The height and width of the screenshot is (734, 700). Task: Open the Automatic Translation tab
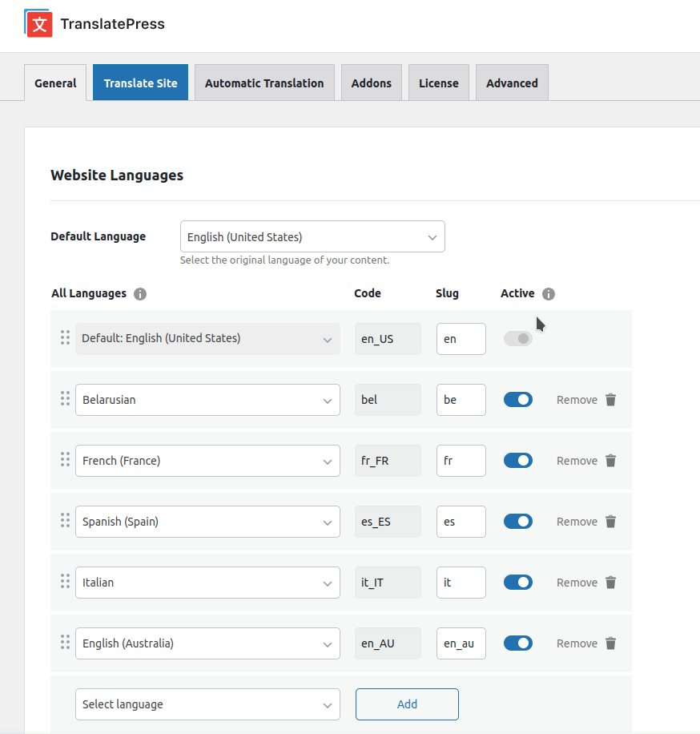click(264, 83)
